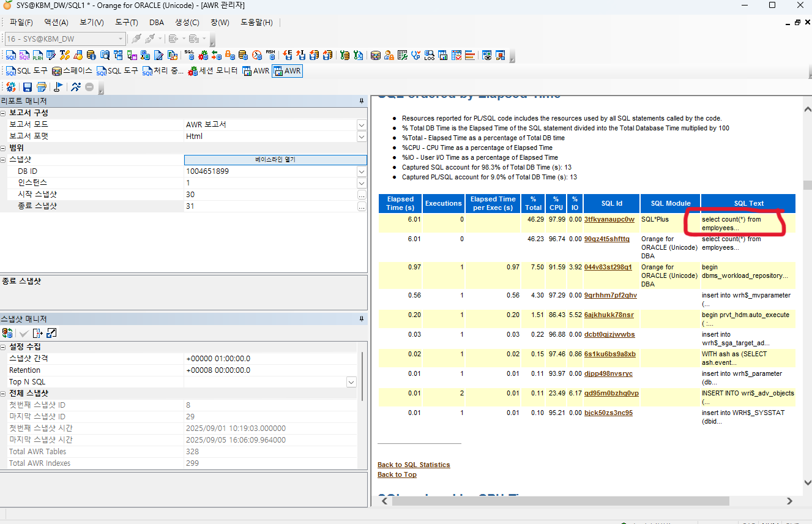The height and width of the screenshot is (524, 812).
Task: Open the Back to SQL Statistics link
Action: click(414, 465)
